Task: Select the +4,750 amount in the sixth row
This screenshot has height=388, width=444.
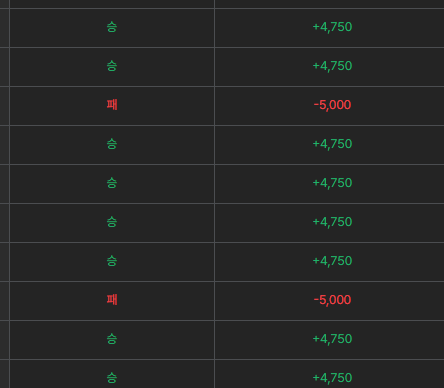Action: (x=332, y=222)
